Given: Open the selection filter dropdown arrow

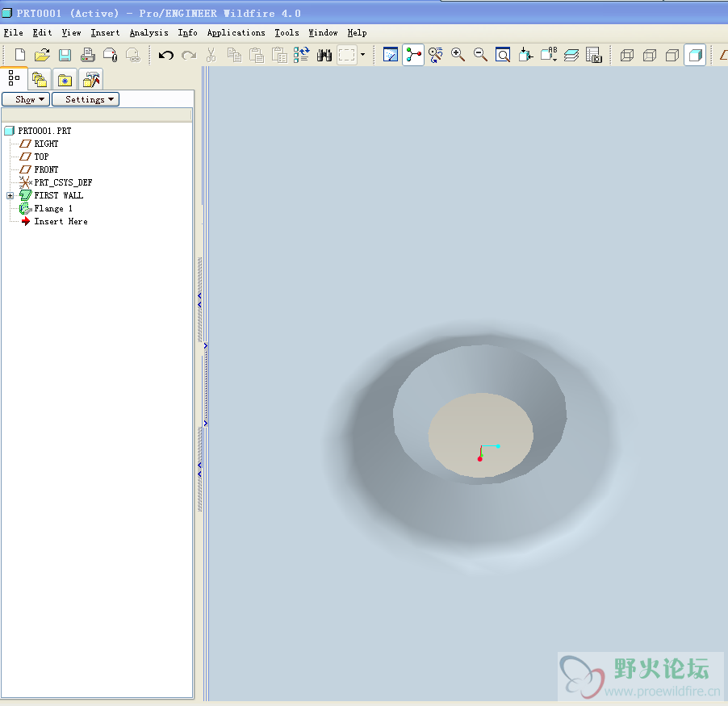Looking at the screenshot, I should pos(362,55).
